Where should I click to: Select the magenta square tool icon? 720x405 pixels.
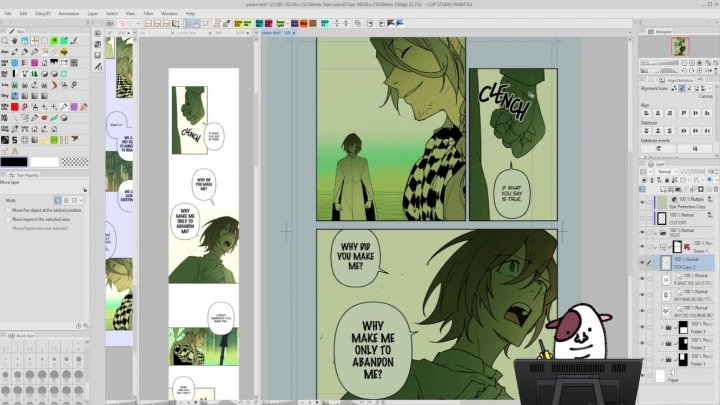34,63
